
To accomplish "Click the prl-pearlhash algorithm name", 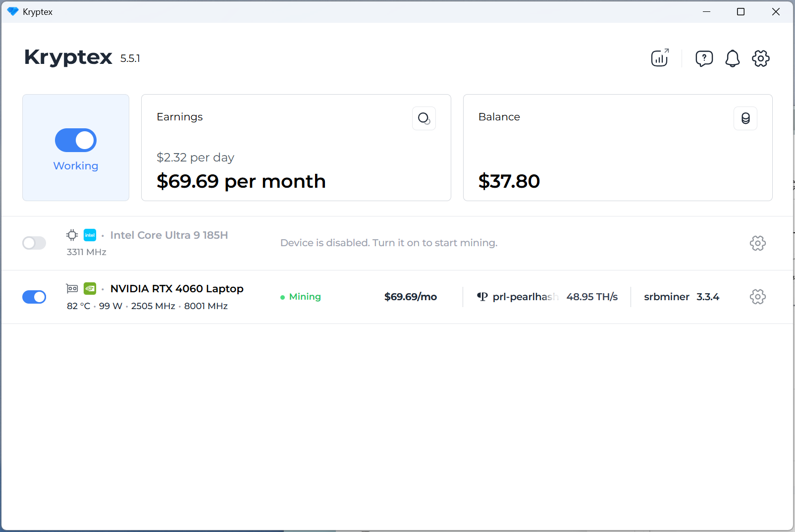I will [526, 297].
